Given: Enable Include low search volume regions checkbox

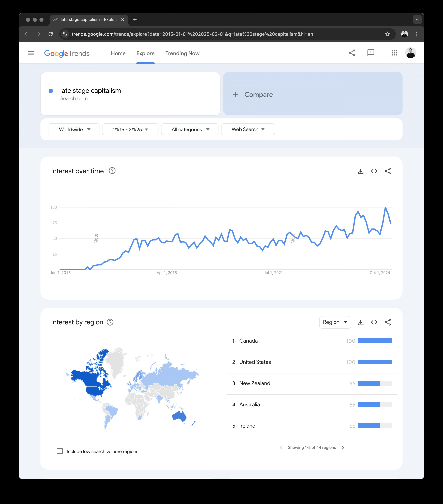Looking at the screenshot, I should click(x=60, y=451).
